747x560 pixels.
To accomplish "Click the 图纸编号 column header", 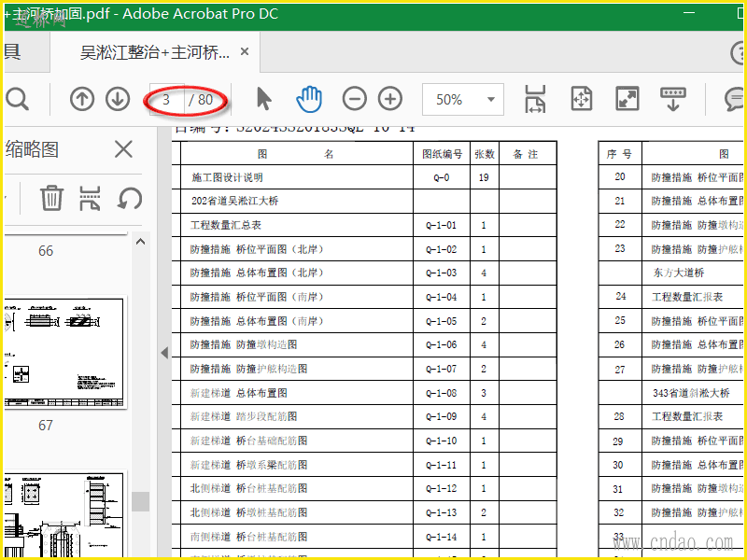I will [442, 154].
